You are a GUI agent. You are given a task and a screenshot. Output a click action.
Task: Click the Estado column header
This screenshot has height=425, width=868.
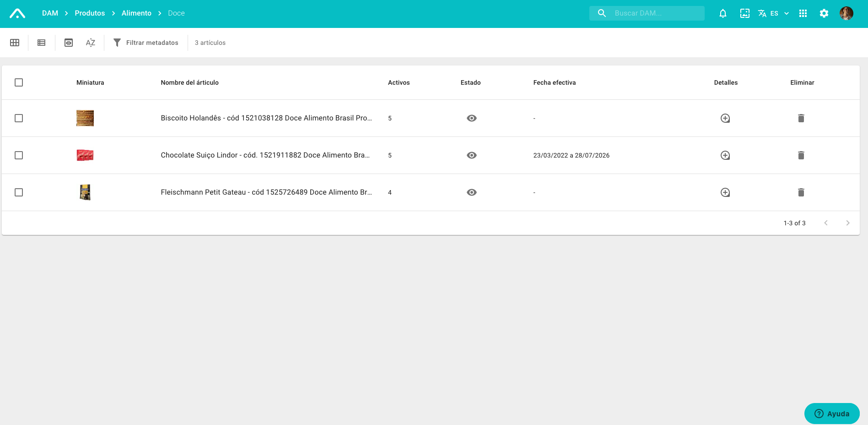pyautogui.click(x=470, y=82)
